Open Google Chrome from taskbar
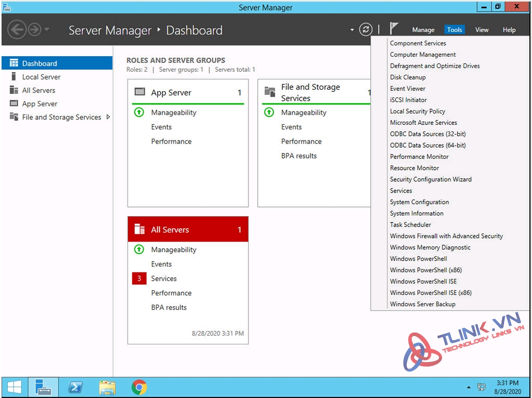 point(139,387)
